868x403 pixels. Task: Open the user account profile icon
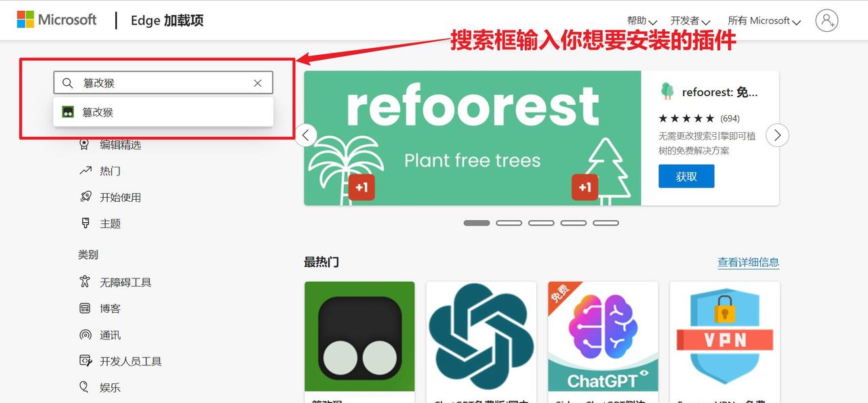[827, 20]
